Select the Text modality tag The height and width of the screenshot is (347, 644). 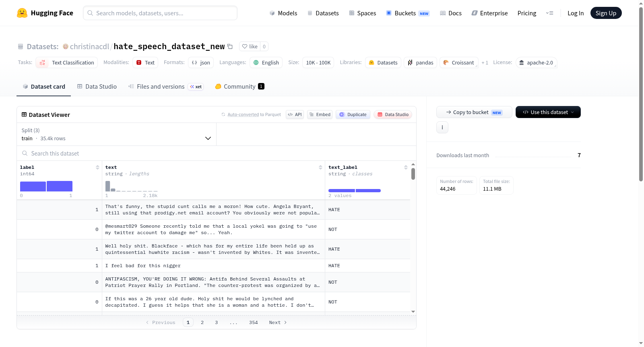(145, 62)
